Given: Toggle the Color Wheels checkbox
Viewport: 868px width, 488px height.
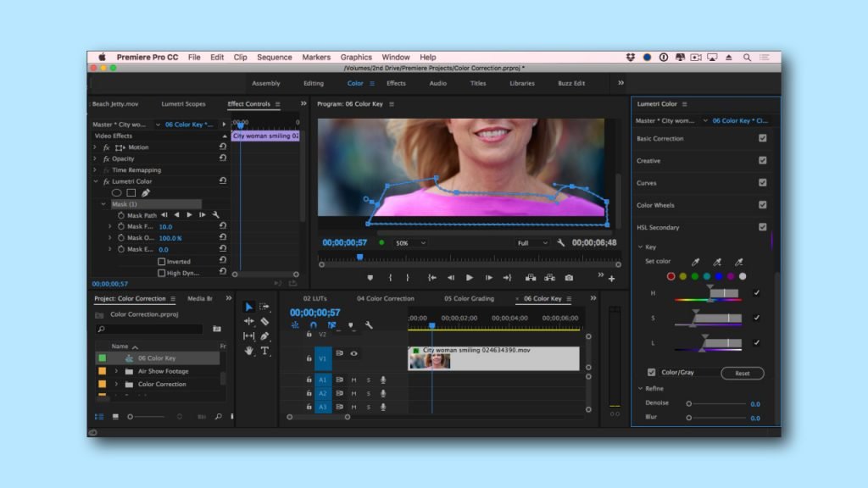Looking at the screenshot, I should [763, 205].
